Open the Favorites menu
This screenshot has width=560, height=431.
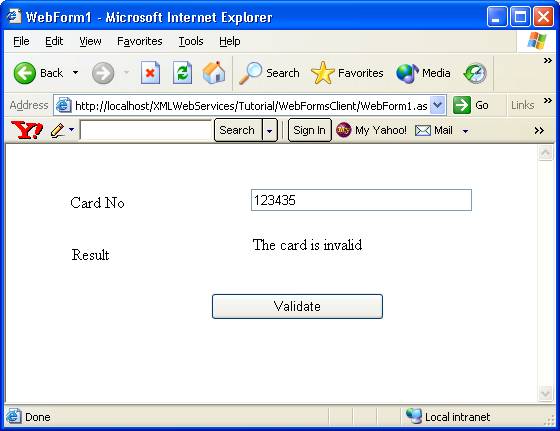(140, 41)
